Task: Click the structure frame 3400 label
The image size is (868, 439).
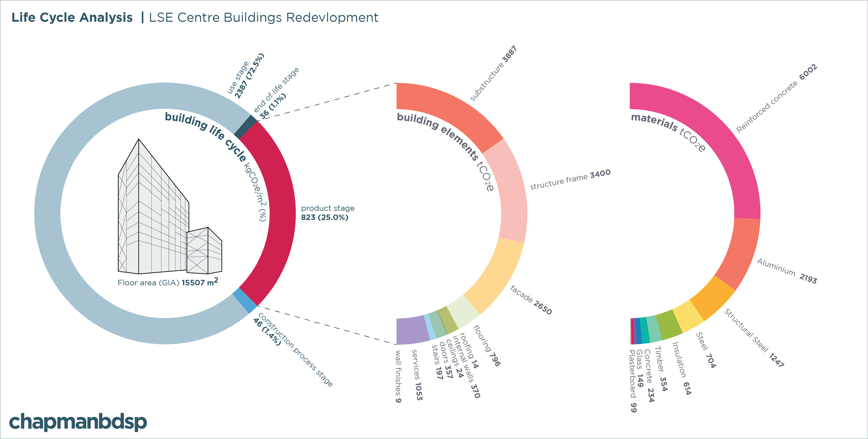Action: [x=570, y=180]
